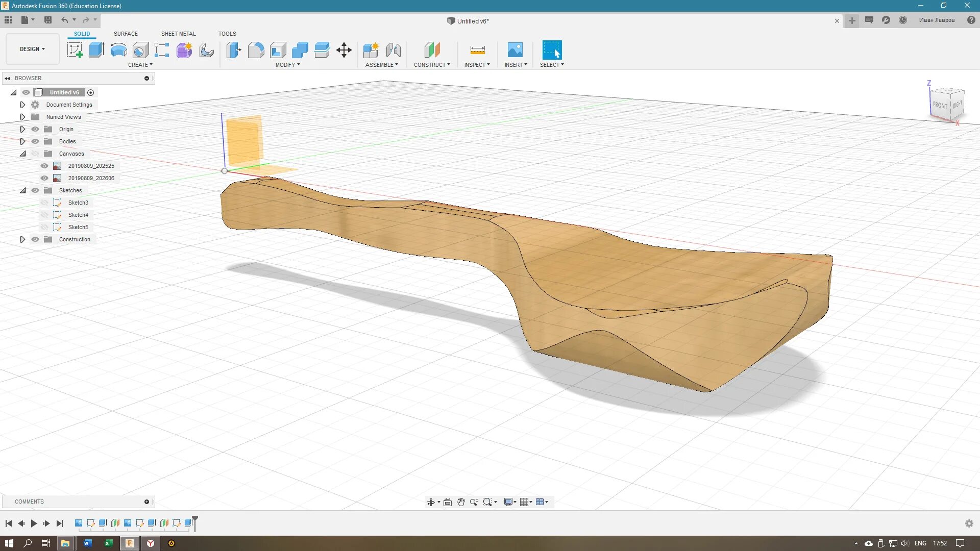Screen dimensions: 980x551
Task: Select the Joint tool in Assemble
Action: pyautogui.click(x=393, y=50)
